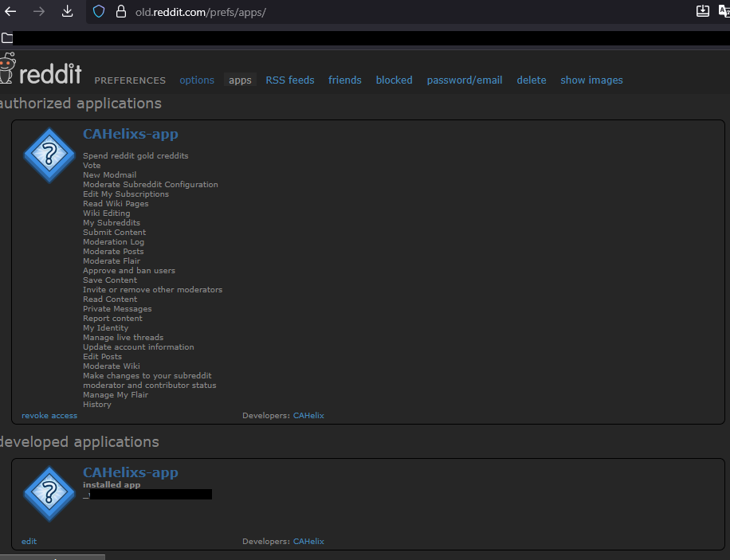Click the 'New Modmail' permission text
Screen dimensions: 730x560
pyautogui.click(x=109, y=175)
